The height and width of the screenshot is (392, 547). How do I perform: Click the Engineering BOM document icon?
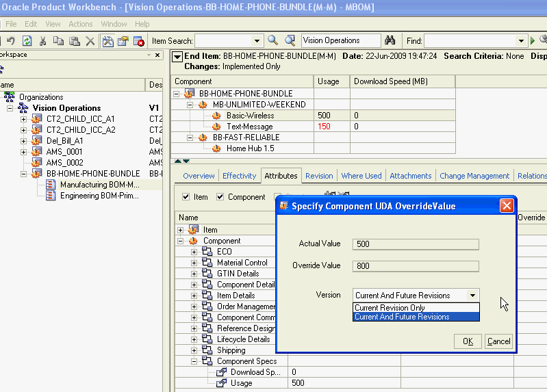point(51,195)
